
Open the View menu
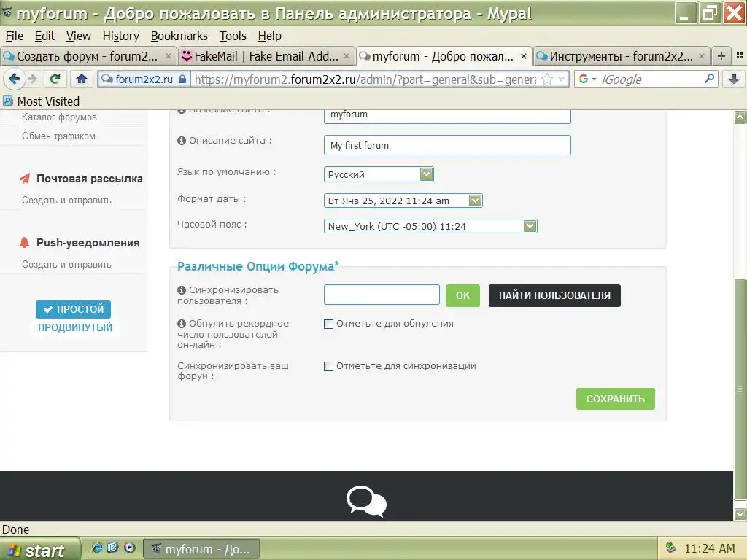(x=79, y=36)
